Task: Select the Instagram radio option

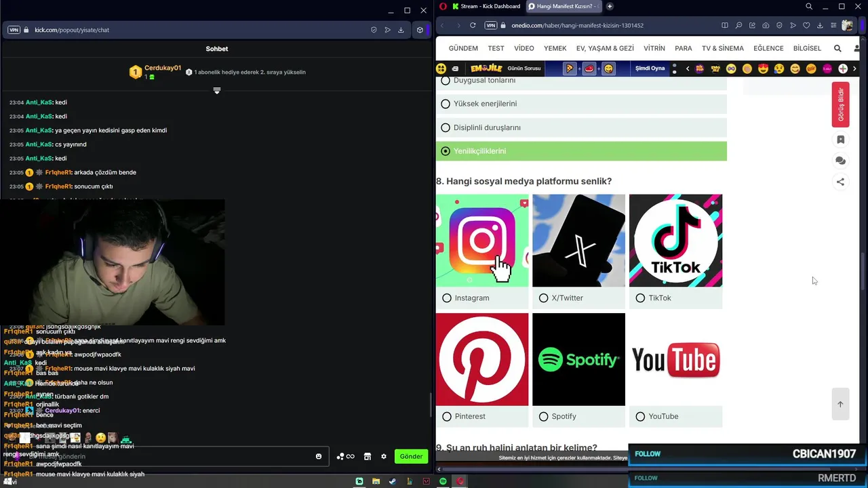Action: [447, 298]
